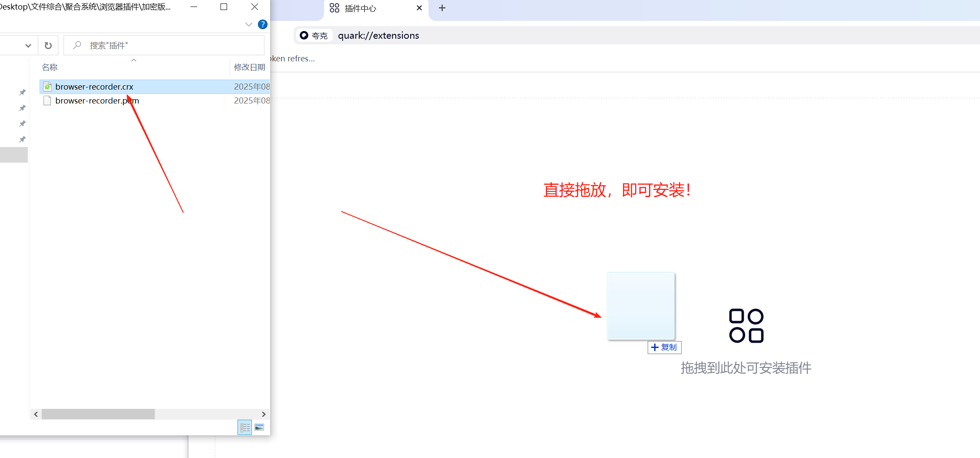Select the browser-recorder.crx file
Screen dimensions: 980x458
tap(94, 87)
